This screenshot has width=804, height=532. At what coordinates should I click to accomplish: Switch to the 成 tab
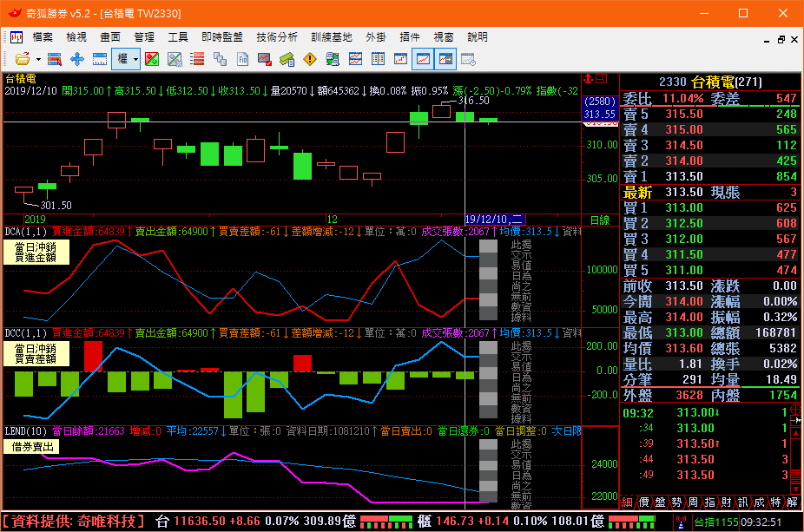759,502
